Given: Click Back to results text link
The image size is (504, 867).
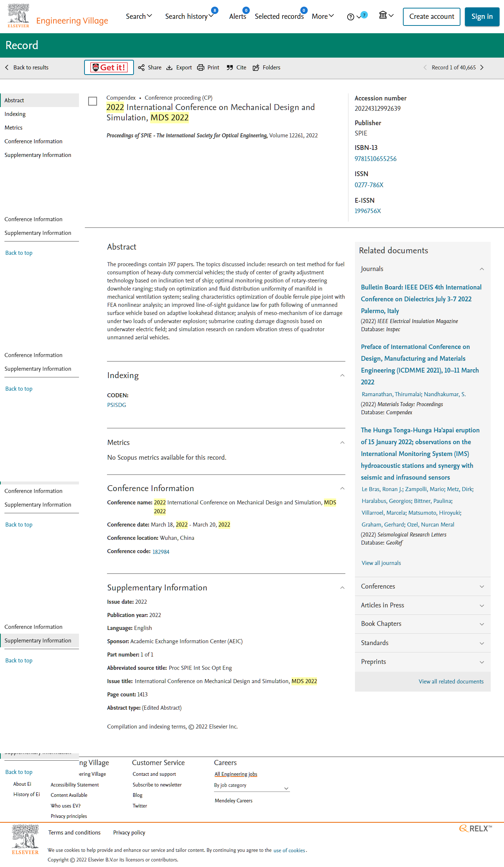Looking at the screenshot, I should coord(31,68).
